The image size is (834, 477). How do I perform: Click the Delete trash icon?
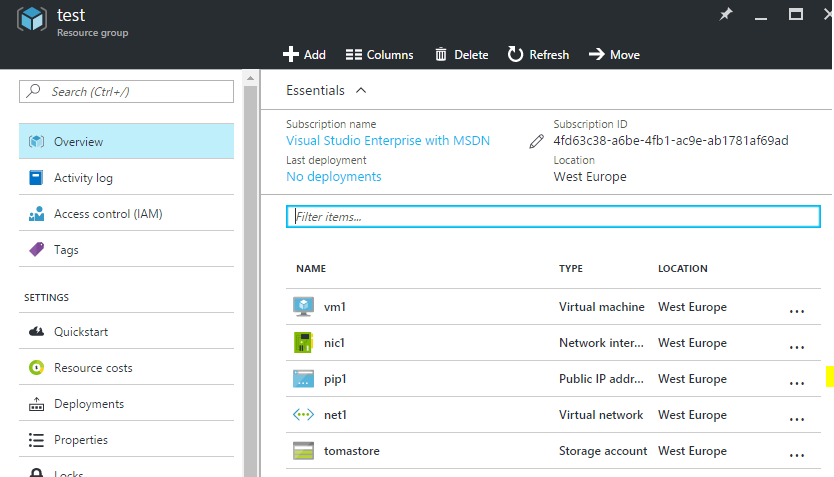click(x=441, y=54)
